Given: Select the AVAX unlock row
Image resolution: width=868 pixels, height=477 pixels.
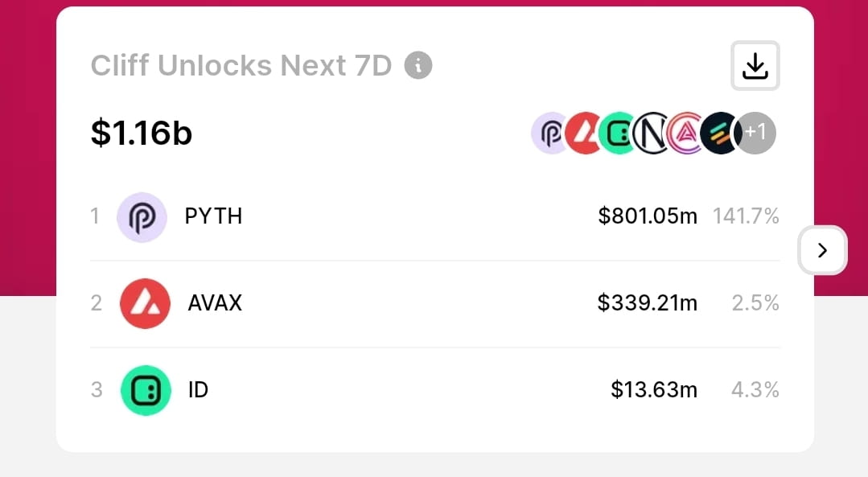Looking at the screenshot, I should (x=434, y=303).
